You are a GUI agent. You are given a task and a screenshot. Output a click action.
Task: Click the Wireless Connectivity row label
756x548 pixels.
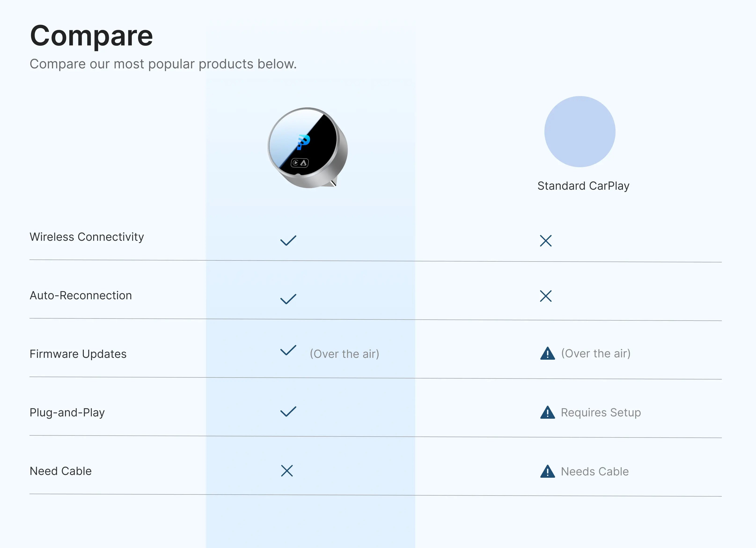pyautogui.click(x=87, y=237)
